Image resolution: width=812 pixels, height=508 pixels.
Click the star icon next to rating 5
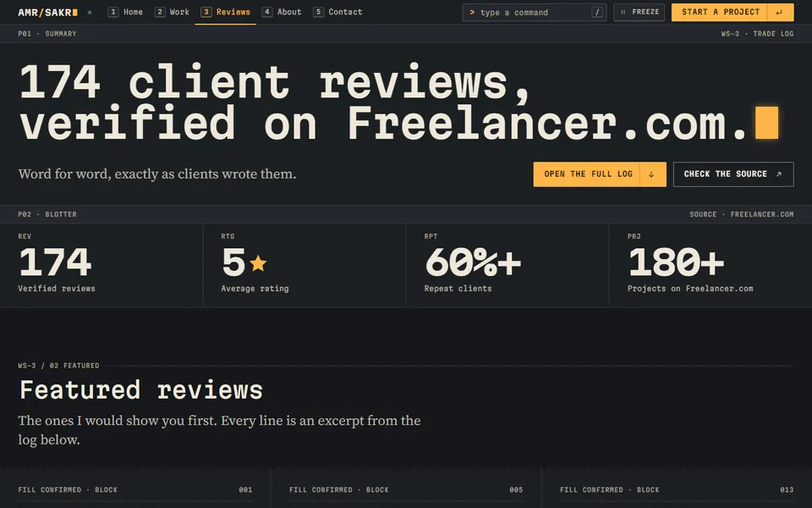point(258,263)
